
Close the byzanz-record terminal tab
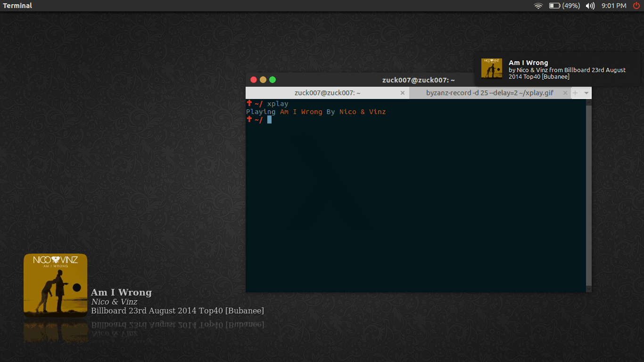pyautogui.click(x=564, y=93)
